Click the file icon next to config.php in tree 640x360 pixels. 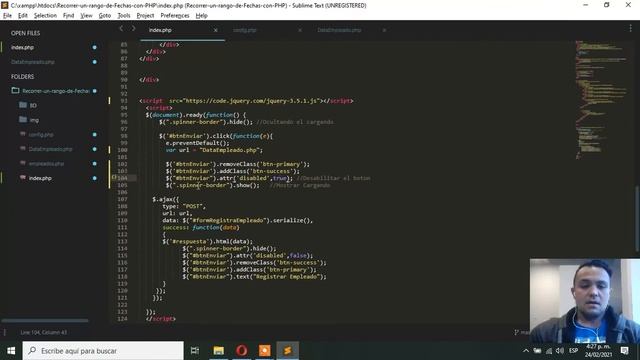23,134
